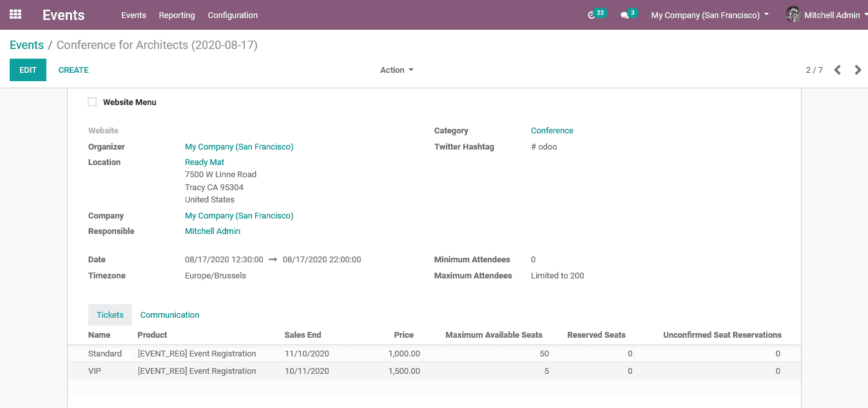The height and width of the screenshot is (408, 868).
Task: Click Conference for Architects breadcrumb title
Action: point(157,45)
